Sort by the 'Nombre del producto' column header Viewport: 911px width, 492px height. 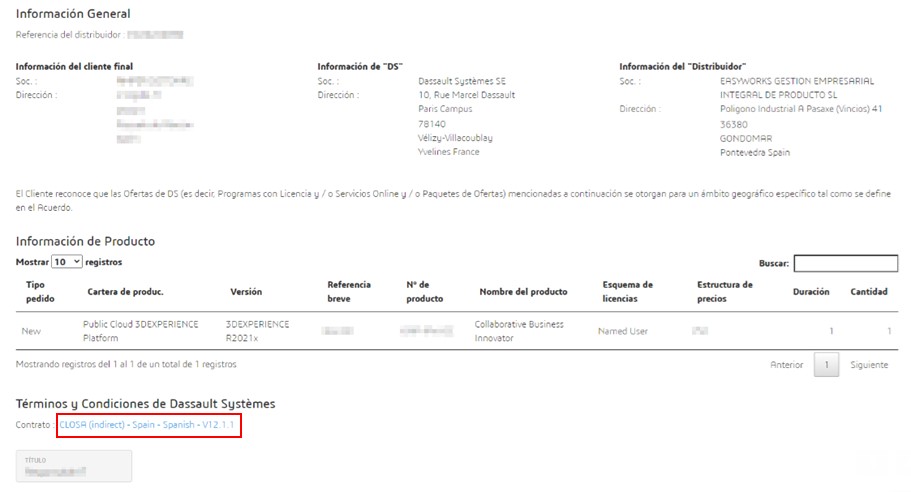[523, 292]
